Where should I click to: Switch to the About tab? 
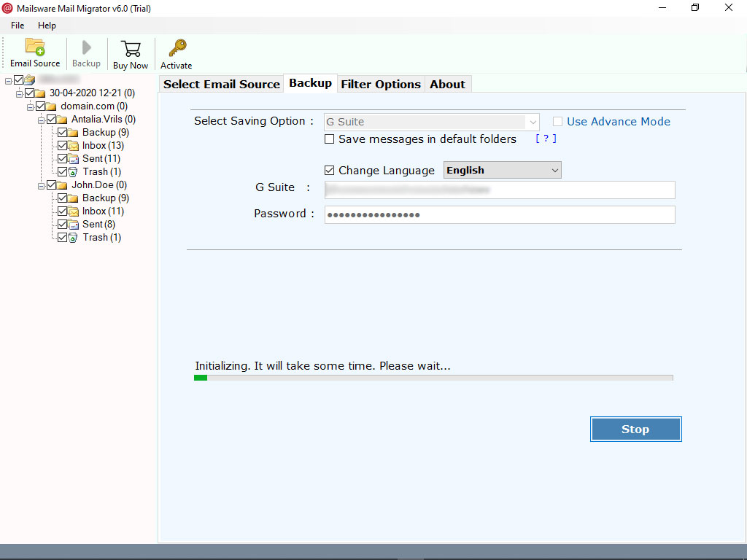(448, 85)
